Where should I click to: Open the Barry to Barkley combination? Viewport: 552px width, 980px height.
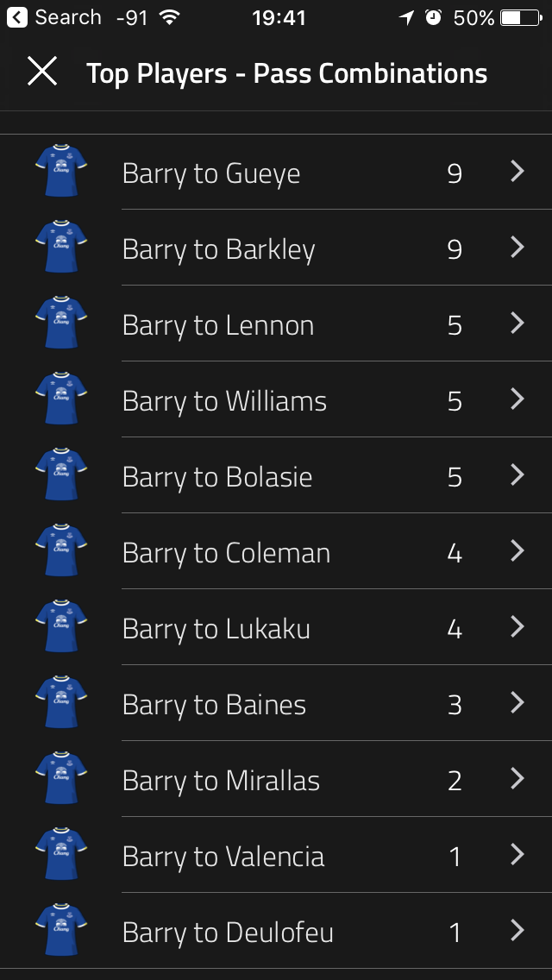click(x=276, y=248)
